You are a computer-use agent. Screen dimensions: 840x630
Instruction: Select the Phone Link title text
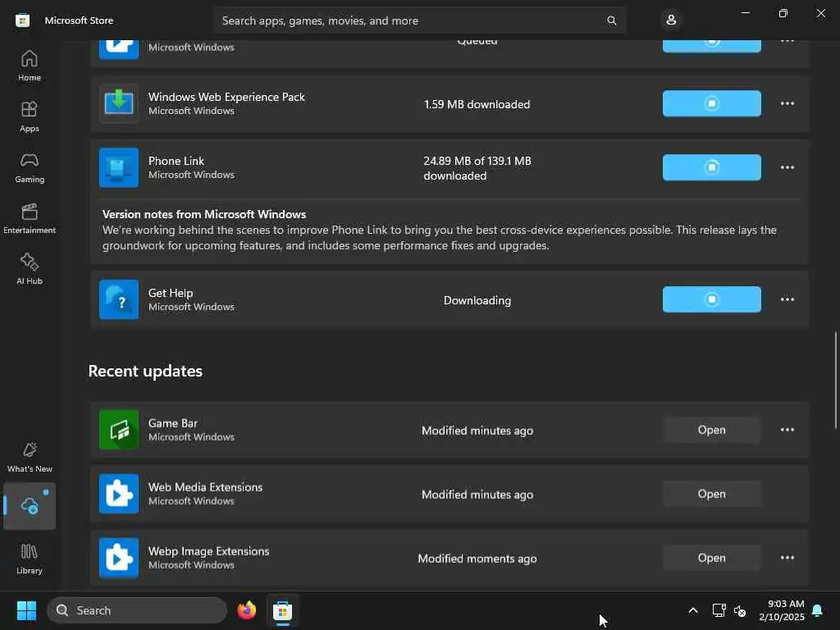[176, 161]
